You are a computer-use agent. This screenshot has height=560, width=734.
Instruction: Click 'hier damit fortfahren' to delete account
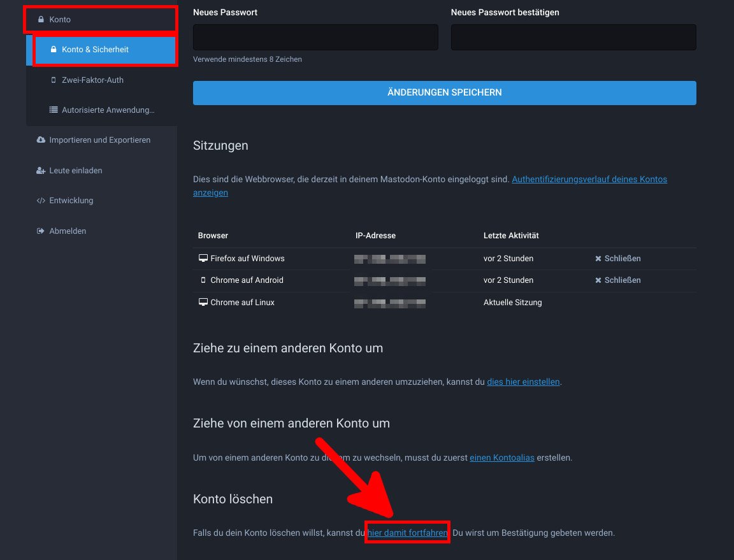(407, 533)
